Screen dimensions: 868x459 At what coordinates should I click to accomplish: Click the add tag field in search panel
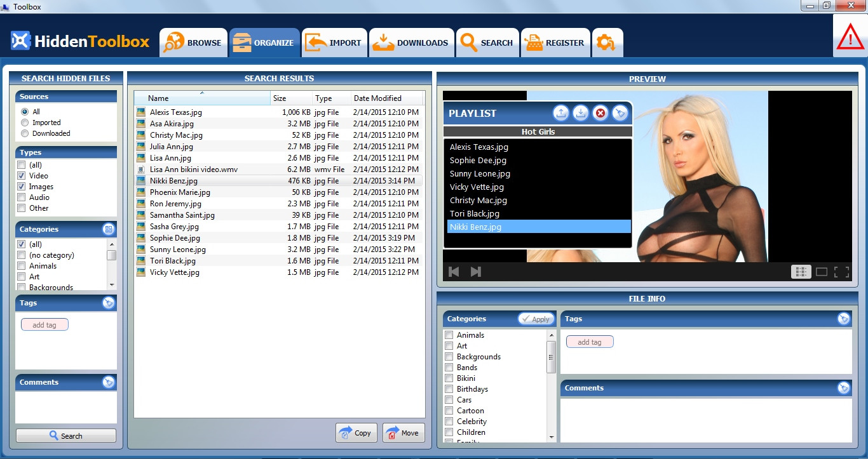click(x=44, y=325)
